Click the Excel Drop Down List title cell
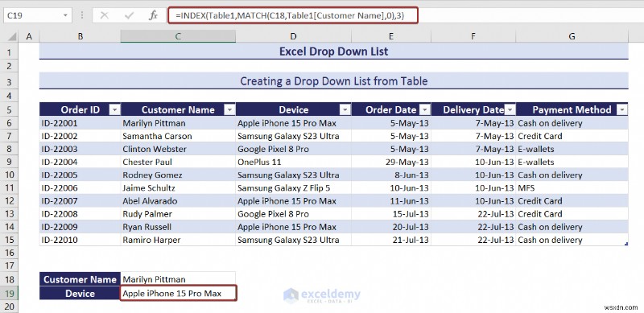Screen dimensions: 644x313 [x=333, y=51]
